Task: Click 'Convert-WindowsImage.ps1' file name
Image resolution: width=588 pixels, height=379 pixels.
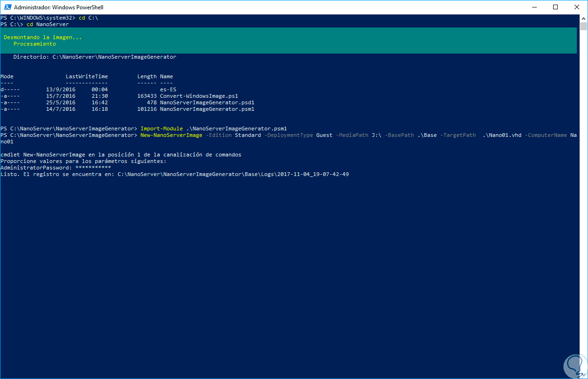Action: click(x=199, y=96)
